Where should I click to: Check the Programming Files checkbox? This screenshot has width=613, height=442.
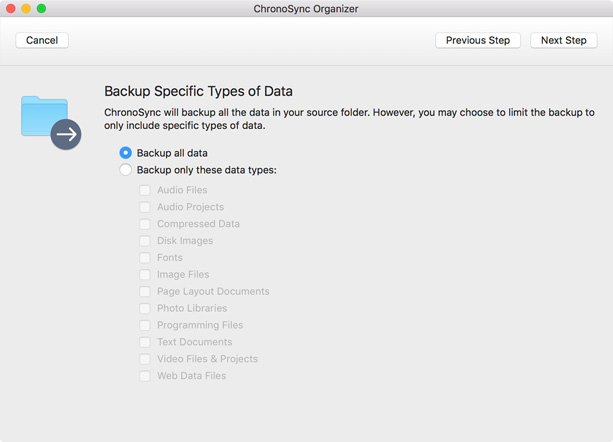coord(145,325)
